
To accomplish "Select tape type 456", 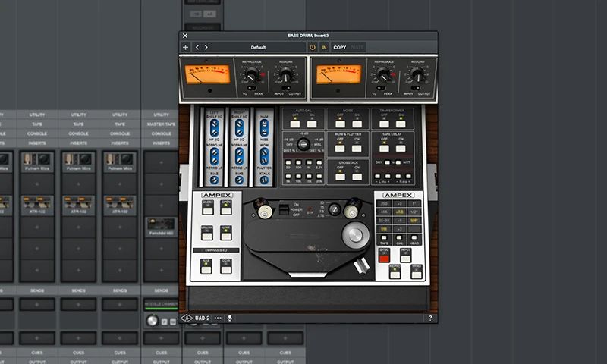I will coord(384,212).
